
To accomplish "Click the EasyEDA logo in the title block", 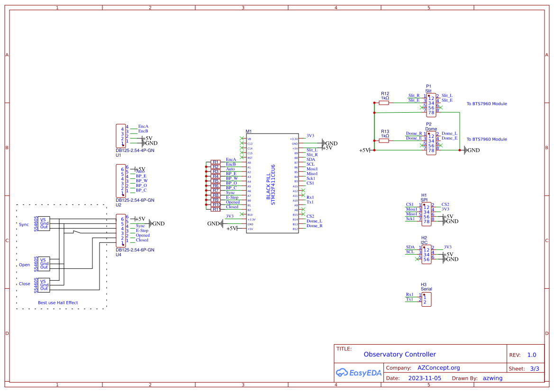I will [x=359, y=373].
